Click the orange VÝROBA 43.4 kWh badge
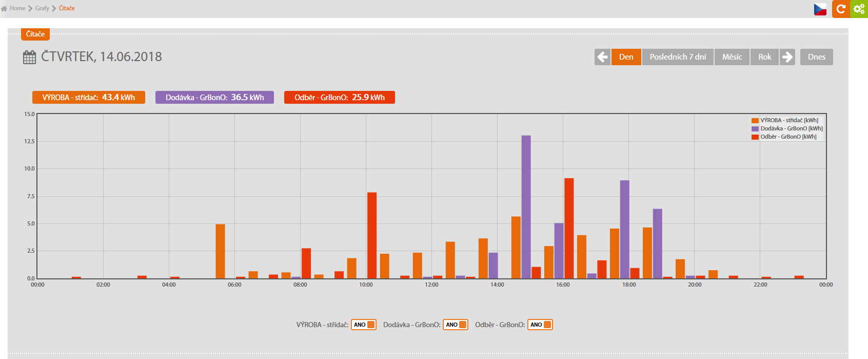Image resolution: width=868 pixels, height=359 pixels. click(x=89, y=98)
